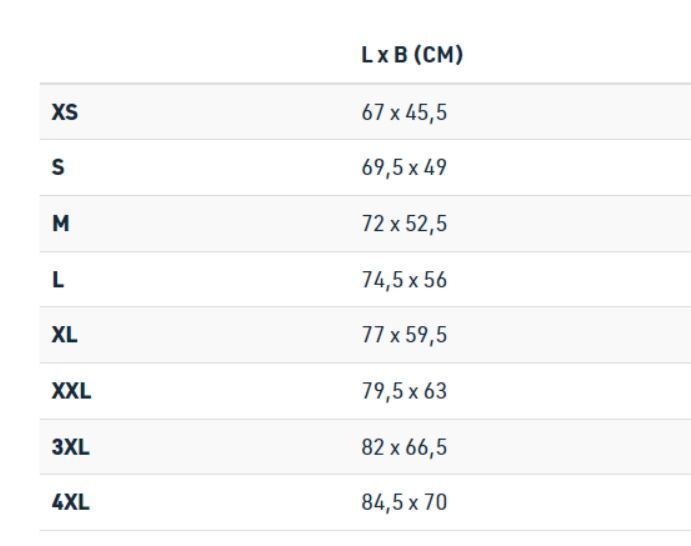The height and width of the screenshot is (546, 691).
Task: Click the 74,5 x 56 measurement
Action: (404, 280)
